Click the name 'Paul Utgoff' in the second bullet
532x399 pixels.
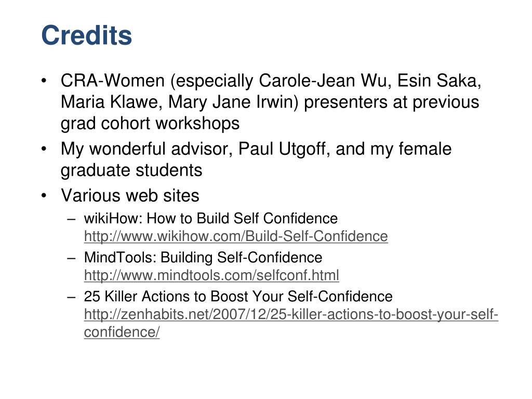coord(282,149)
